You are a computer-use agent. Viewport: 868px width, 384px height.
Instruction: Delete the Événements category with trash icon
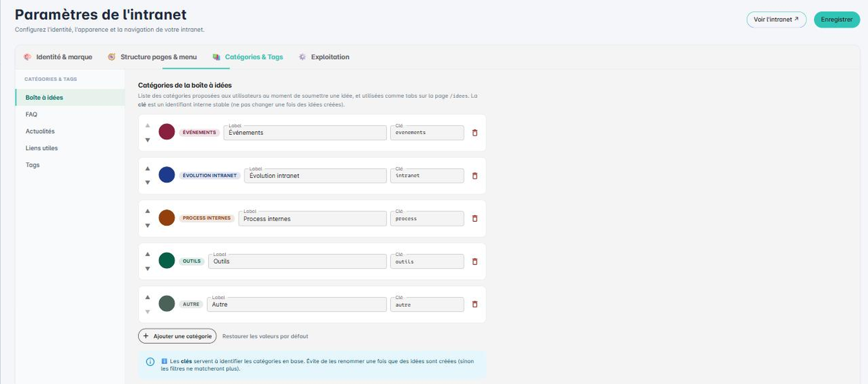click(x=474, y=133)
